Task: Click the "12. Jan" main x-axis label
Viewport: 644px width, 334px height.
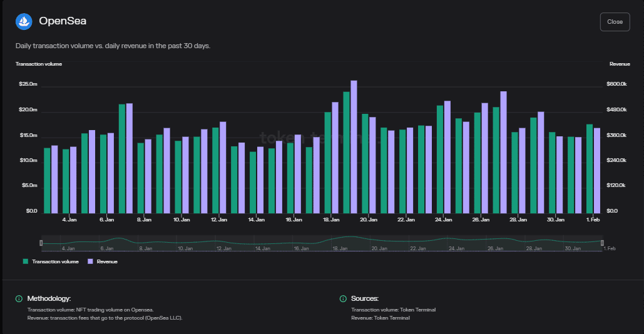Action: pos(219,220)
